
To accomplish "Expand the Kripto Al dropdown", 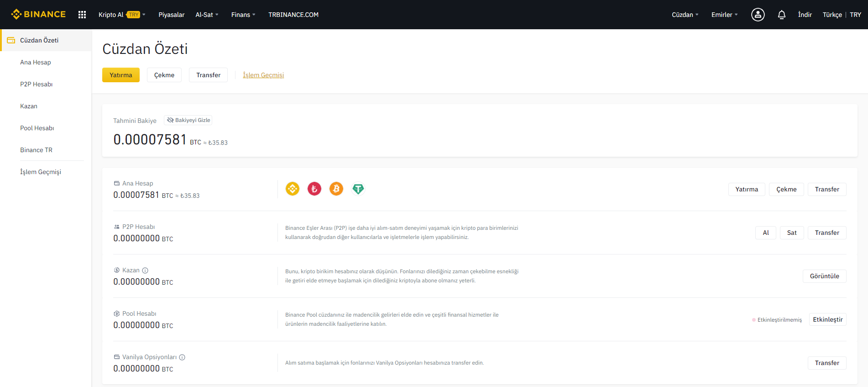I will click(122, 15).
